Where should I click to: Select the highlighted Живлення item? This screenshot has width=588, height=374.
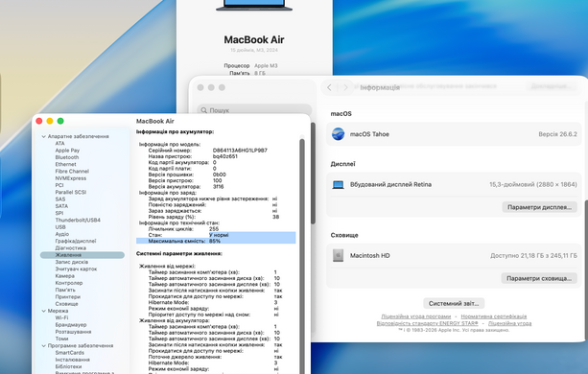[82, 255]
